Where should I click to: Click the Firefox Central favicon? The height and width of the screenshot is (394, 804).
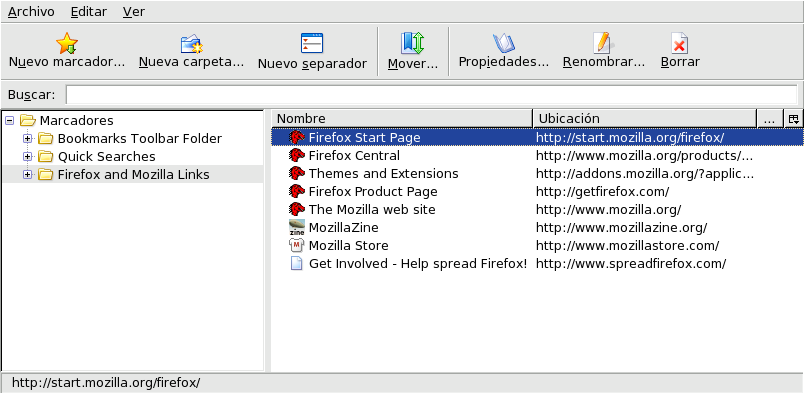click(x=297, y=155)
